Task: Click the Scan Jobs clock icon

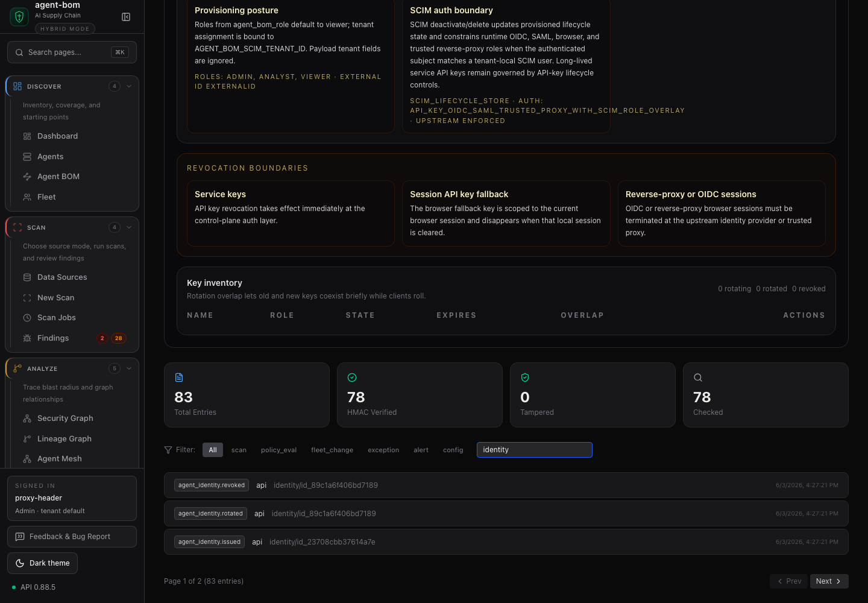Action: pyautogui.click(x=27, y=318)
